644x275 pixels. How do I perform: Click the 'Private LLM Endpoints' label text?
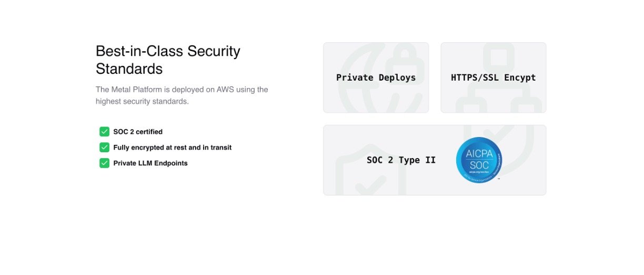(150, 163)
